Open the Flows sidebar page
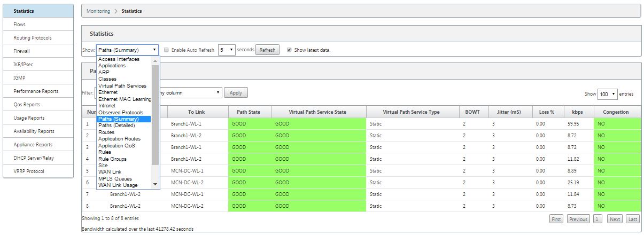Image resolution: width=644 pixels, height=235 pixels. (x=38, y=25)
